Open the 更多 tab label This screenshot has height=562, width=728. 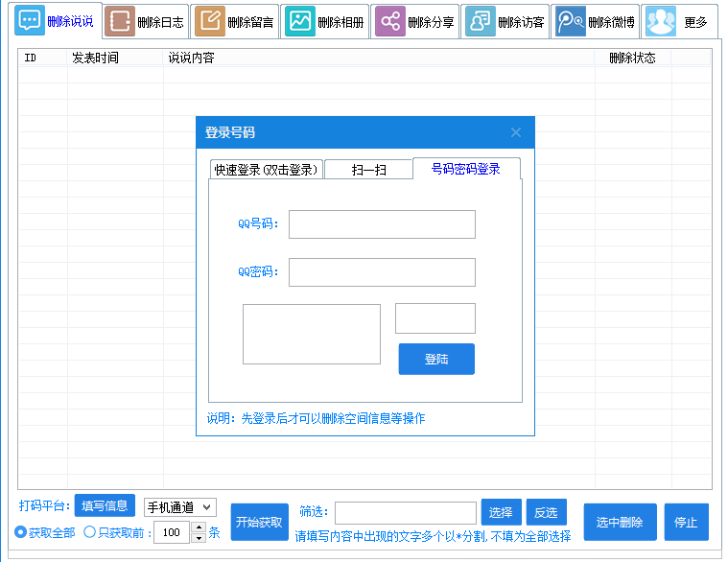[x=695, y=22]
